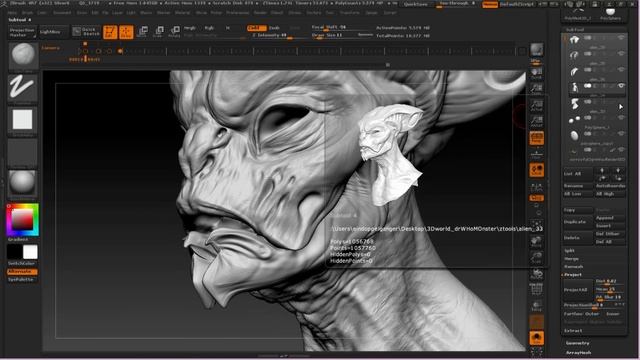Expand the Split section

coord(569,251)
